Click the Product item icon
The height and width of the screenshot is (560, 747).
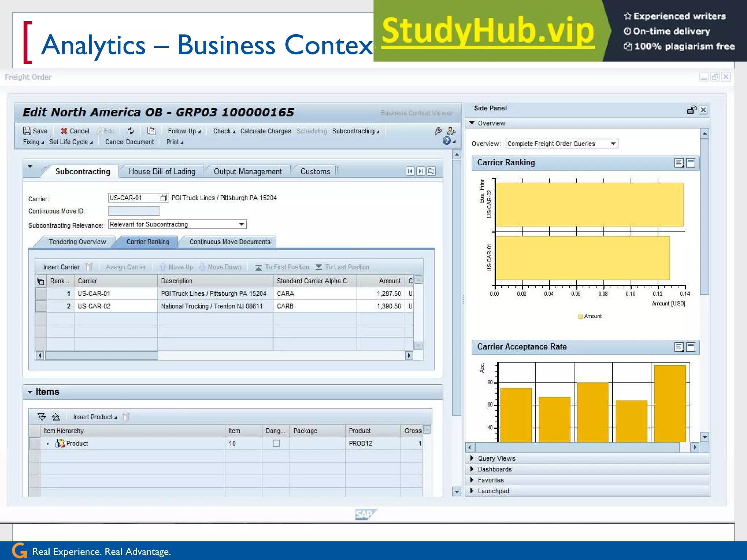(60, 443)
